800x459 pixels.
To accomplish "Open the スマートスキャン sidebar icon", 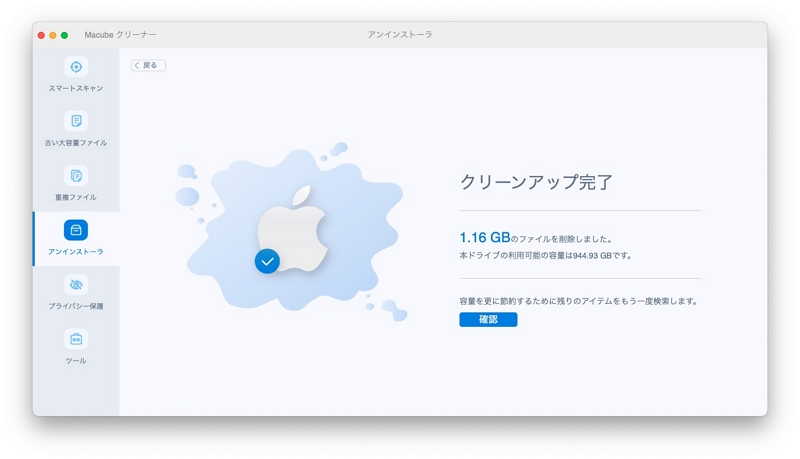I will coord(76,67).
